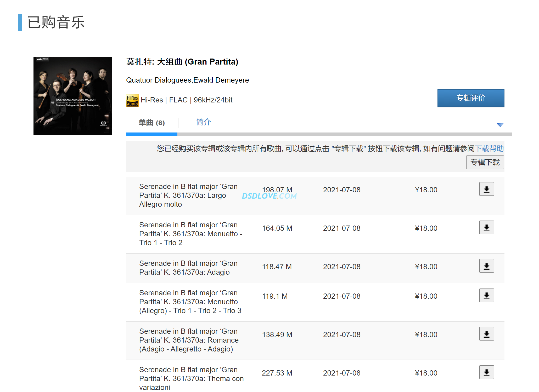The image size is (539, 392).
Task: Select track title Menuetto - Trio 1 - Trio 2
Action: click(x=191, y=234)
